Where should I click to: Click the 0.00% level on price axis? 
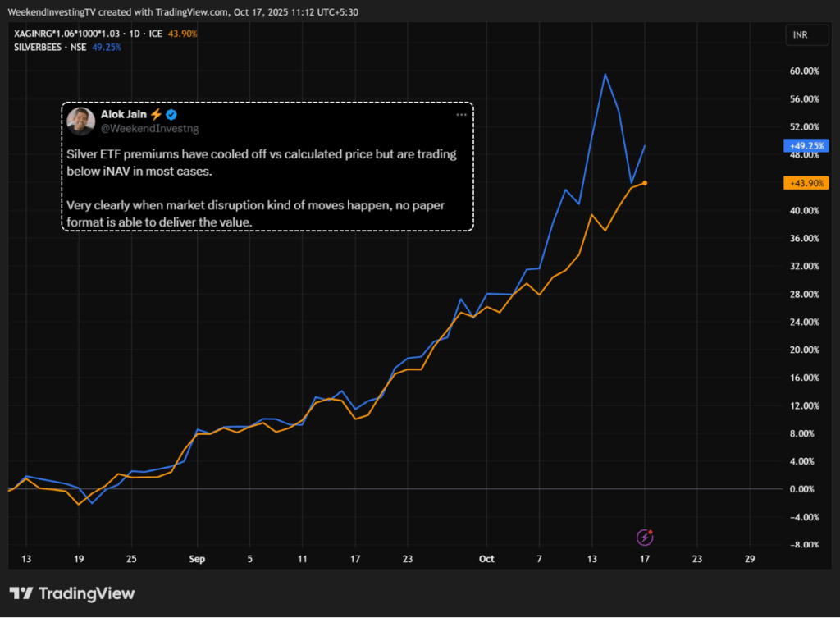pos(803,489)
